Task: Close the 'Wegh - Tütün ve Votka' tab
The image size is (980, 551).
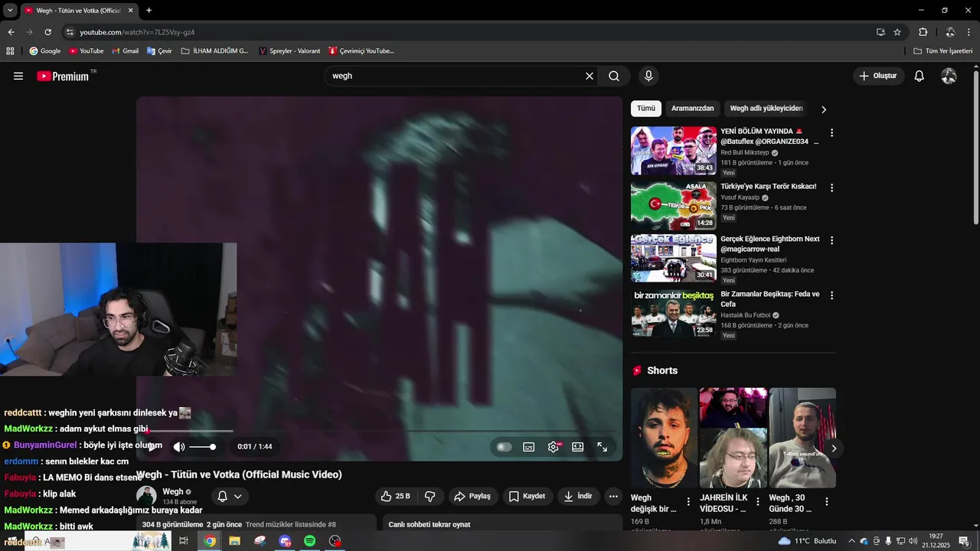Action: 130,11
